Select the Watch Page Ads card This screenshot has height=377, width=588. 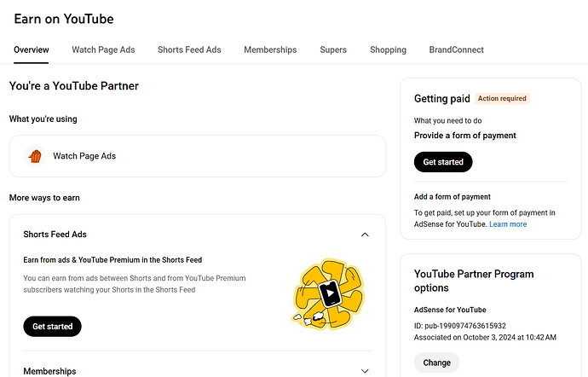pyautogui.click(x=197, y=156)
